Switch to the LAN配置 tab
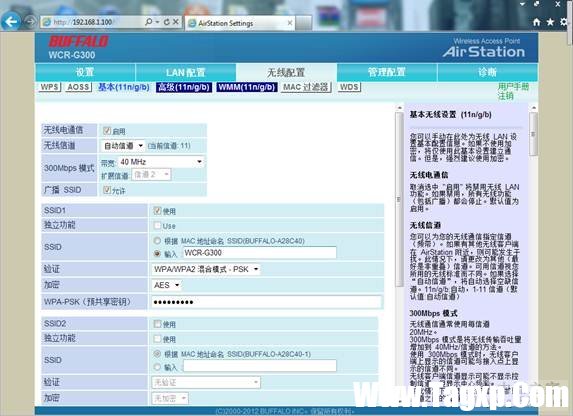Viewport: 573px width, 416px height. click(x=185, y=72)
